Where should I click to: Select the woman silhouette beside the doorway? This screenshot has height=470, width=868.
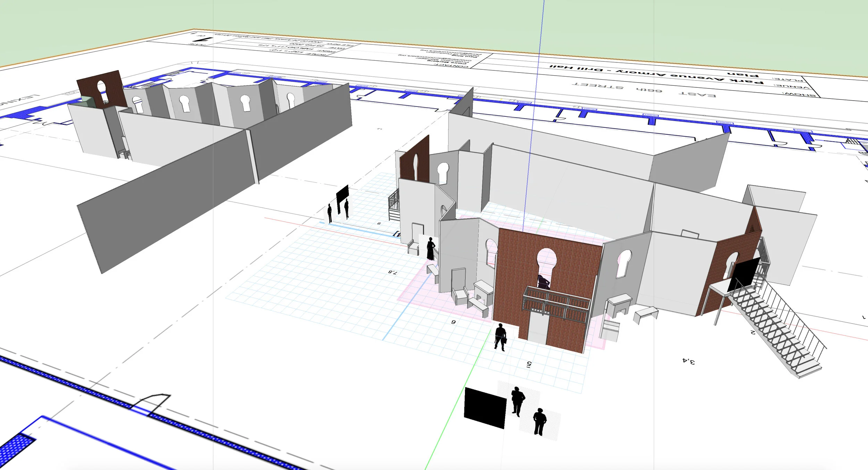431,249
